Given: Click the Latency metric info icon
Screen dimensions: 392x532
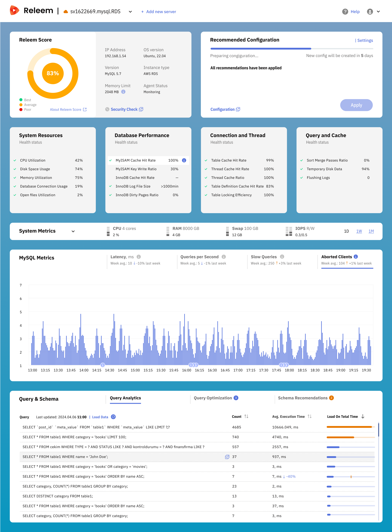Looking at the screenshot, I should 139,257.
